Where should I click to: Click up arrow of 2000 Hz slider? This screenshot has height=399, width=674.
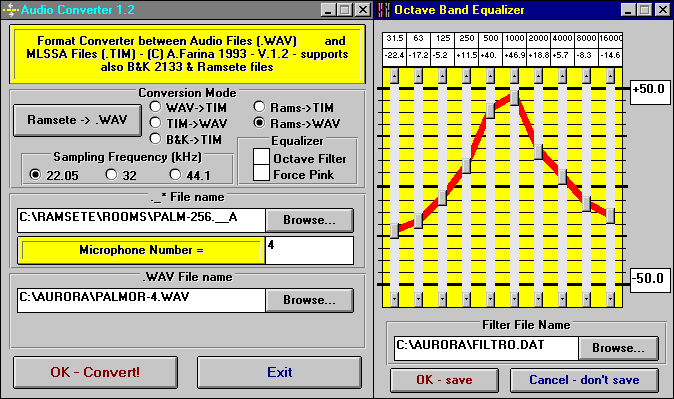point(539,77)
